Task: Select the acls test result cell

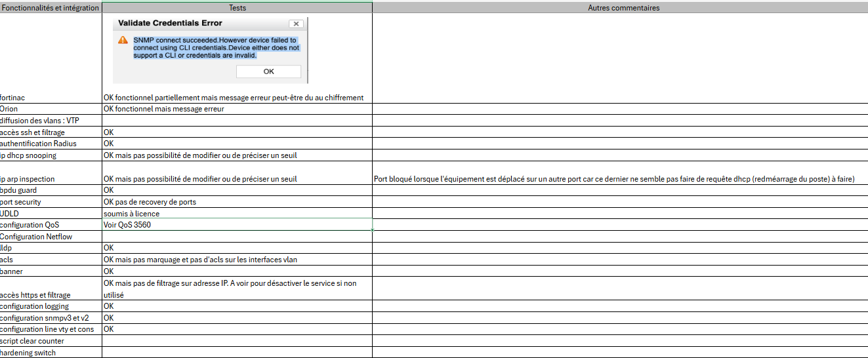Action: pos(237,260)
